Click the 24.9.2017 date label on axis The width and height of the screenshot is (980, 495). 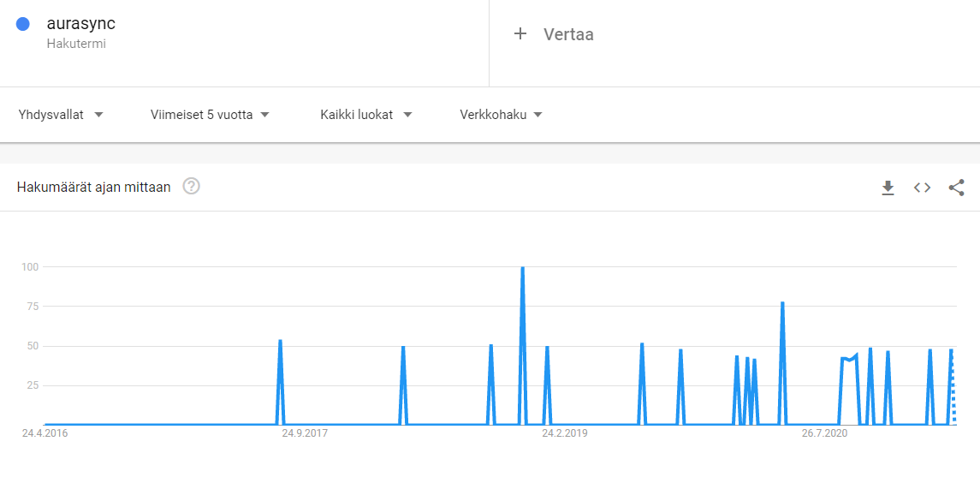pos(305,433)
